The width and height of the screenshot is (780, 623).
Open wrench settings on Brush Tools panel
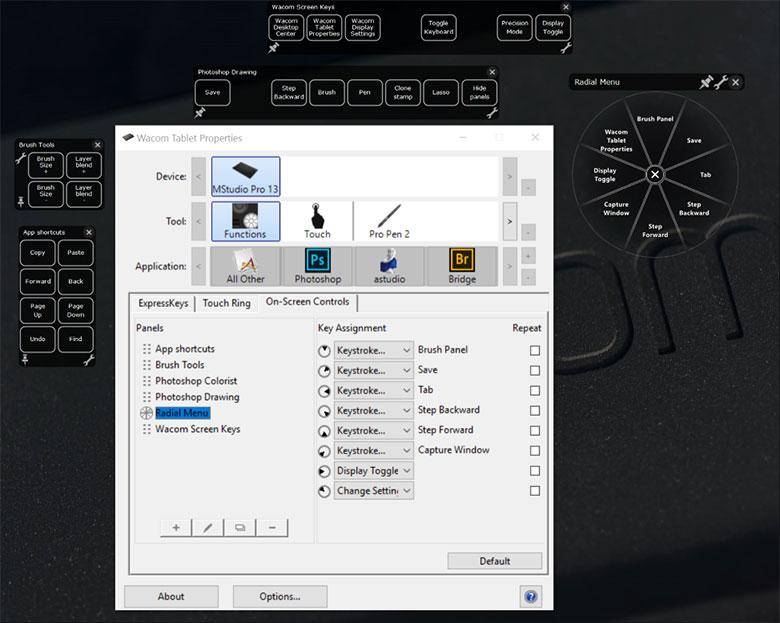[21, 159]
